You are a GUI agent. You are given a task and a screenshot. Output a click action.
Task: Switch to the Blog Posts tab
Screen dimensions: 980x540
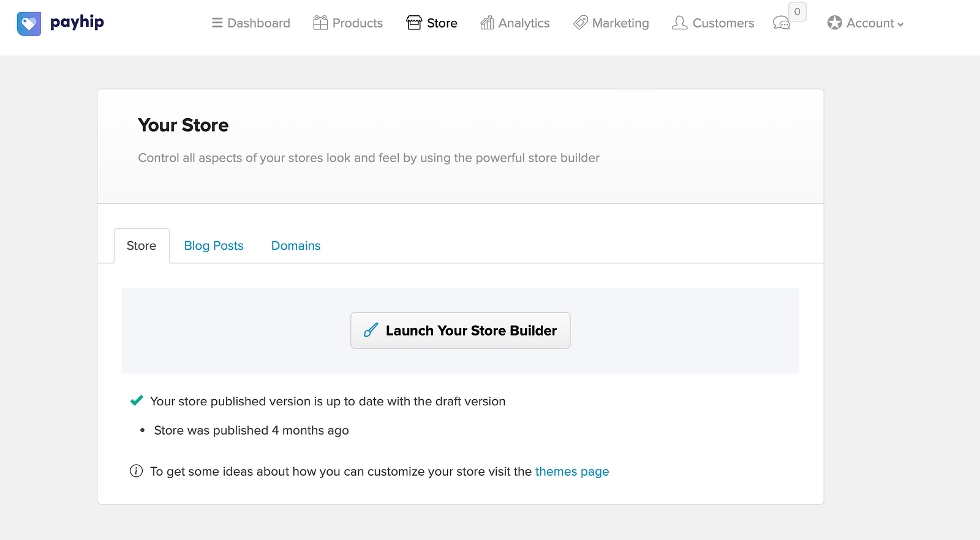[x=214, y=246]
